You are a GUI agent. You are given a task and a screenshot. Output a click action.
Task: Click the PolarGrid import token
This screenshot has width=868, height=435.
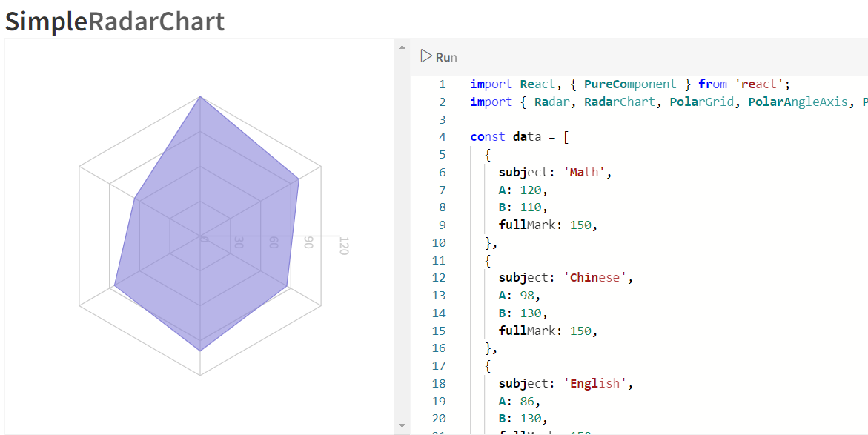coord(702,102)
